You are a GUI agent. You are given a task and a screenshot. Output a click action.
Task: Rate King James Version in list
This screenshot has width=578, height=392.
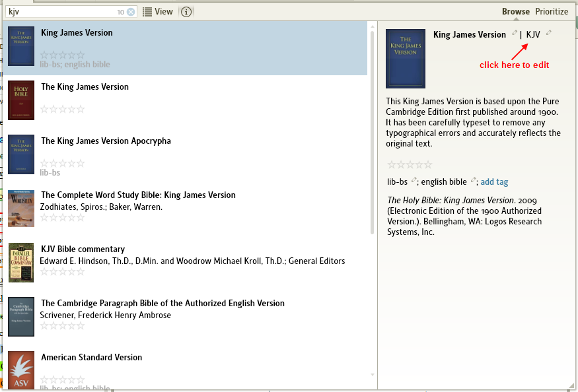pyautogui.click(x=62, y=55)
